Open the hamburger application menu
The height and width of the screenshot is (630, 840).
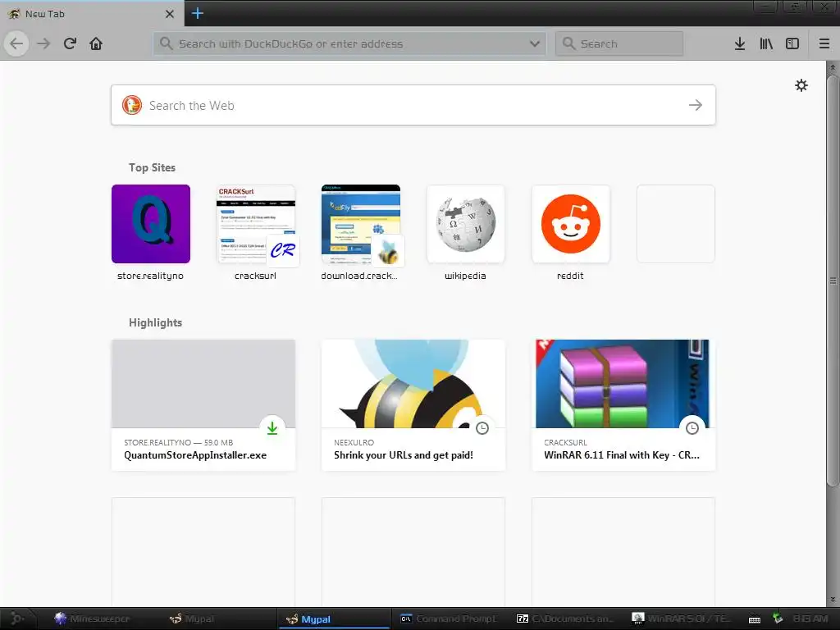point(824,44)
